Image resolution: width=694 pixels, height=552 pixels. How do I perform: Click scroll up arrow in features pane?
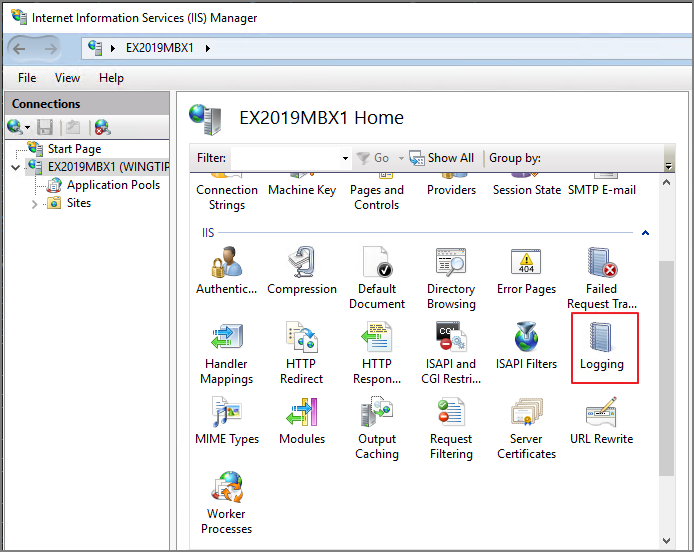(x=667, y=182)
